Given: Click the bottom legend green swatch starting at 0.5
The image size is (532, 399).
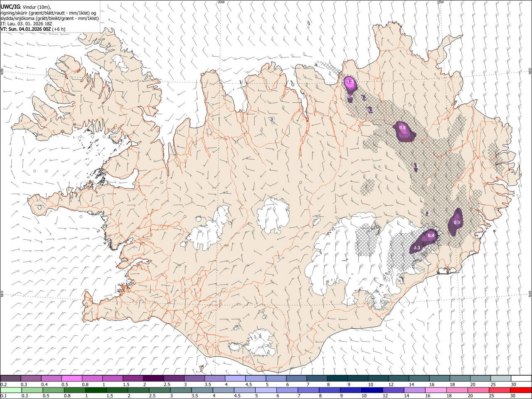Looking at the screenshot, I should pos(53,390).
